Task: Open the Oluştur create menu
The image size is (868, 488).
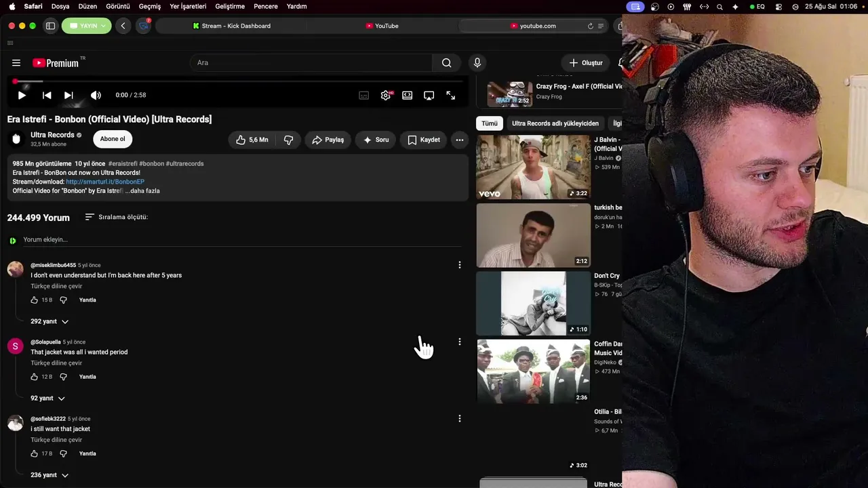Action: [x=586, y=63]
